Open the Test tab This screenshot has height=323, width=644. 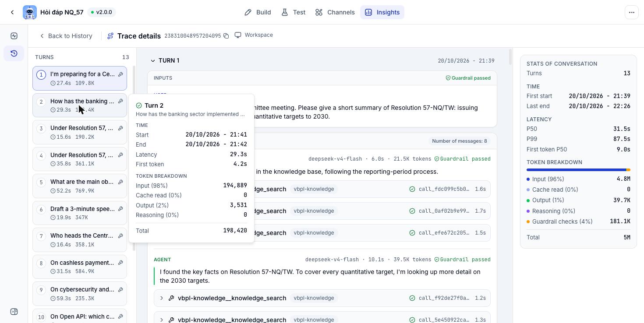[294, 12]
